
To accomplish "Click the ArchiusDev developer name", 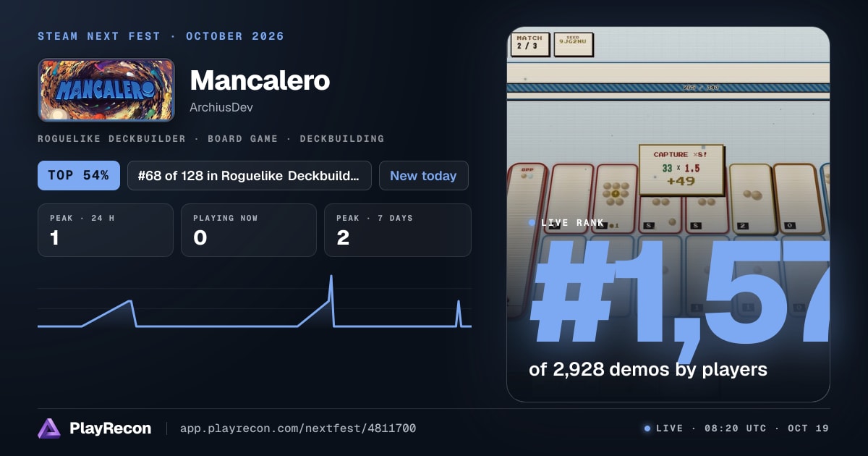I will (221, 107).
